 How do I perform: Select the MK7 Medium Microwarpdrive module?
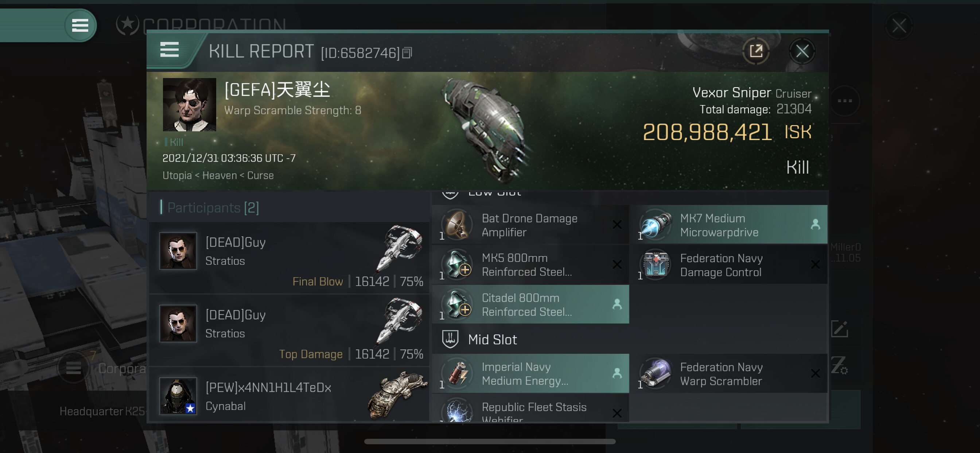click(728, 225)
